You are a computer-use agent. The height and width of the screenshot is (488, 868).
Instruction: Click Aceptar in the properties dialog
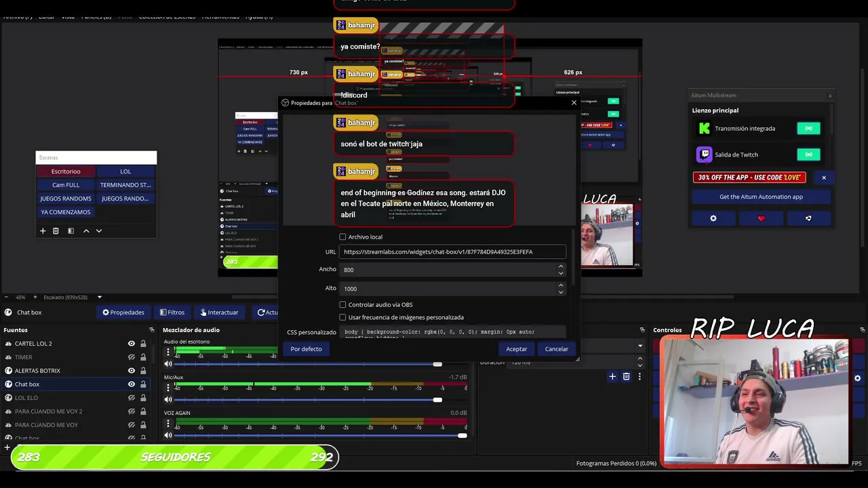(516, 349)
